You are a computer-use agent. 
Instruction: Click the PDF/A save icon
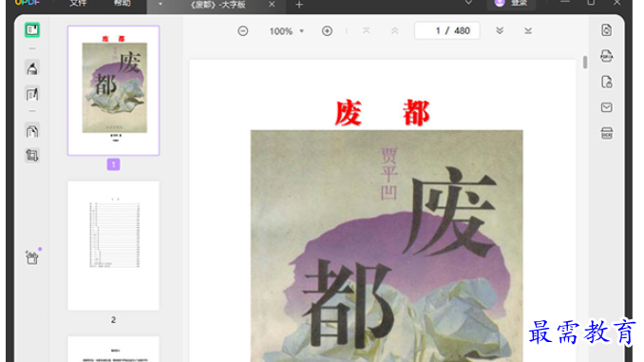(x=607, y=56)
